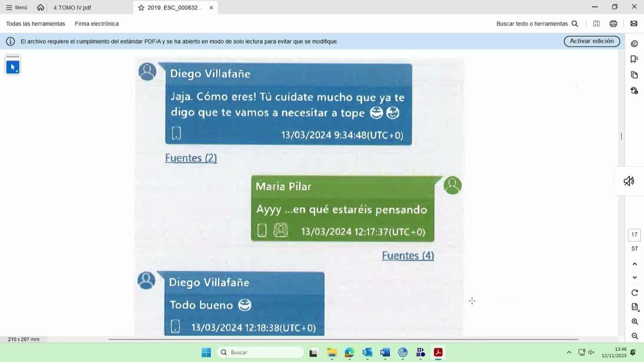
Task: Click the rotate page icon
Action: 635,293
